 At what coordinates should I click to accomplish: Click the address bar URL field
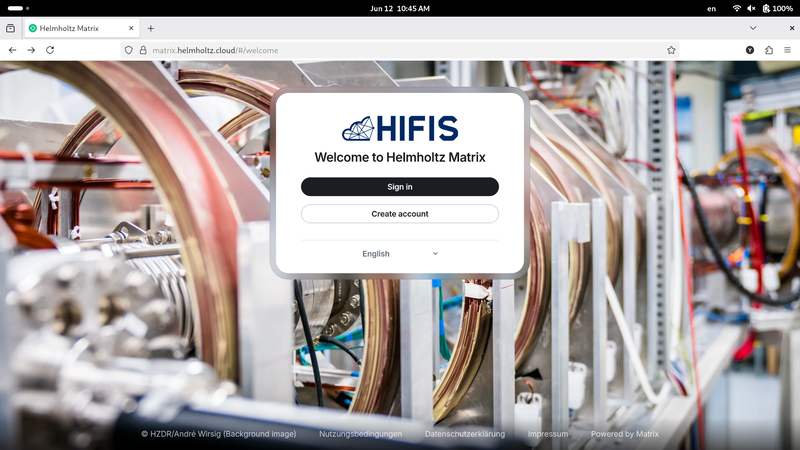[x=398, y=50]
